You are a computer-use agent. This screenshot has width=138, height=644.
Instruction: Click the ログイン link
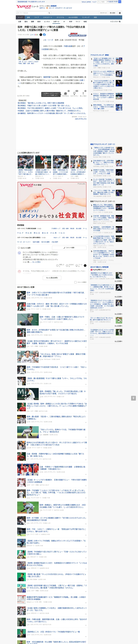tap(42, 8)
